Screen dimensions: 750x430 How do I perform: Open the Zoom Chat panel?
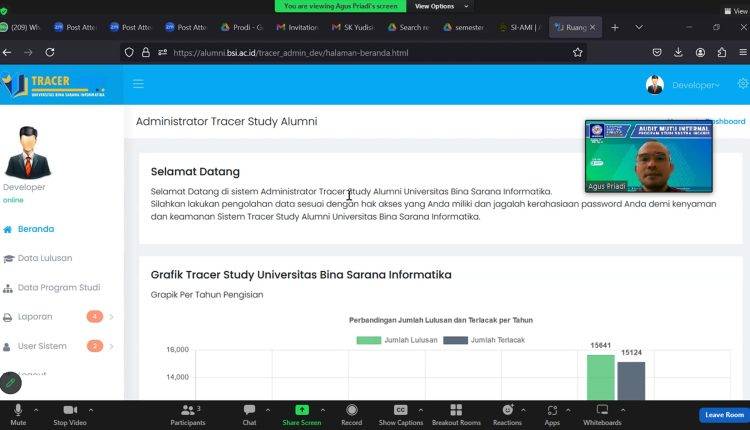coord(249,415)
